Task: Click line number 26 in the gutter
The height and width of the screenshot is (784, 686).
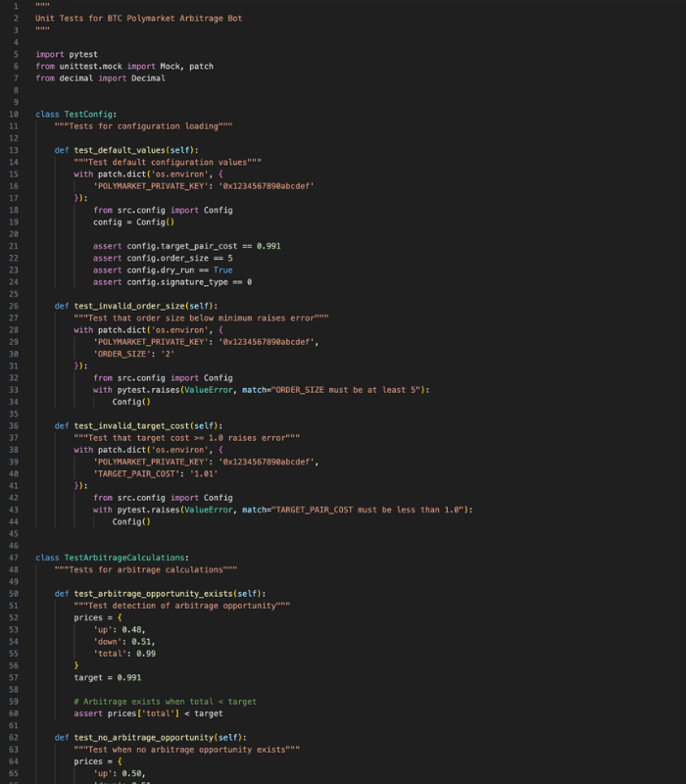Action: 14,306
